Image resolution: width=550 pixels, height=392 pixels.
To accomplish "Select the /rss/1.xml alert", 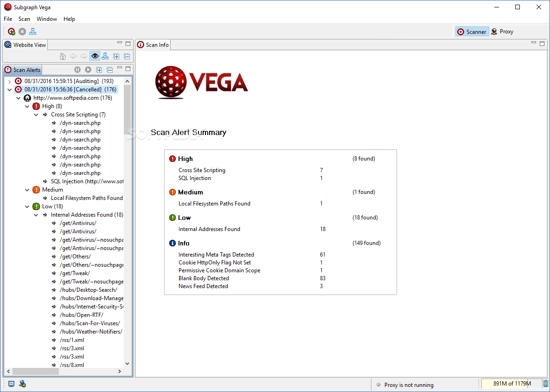I will 68,340.
